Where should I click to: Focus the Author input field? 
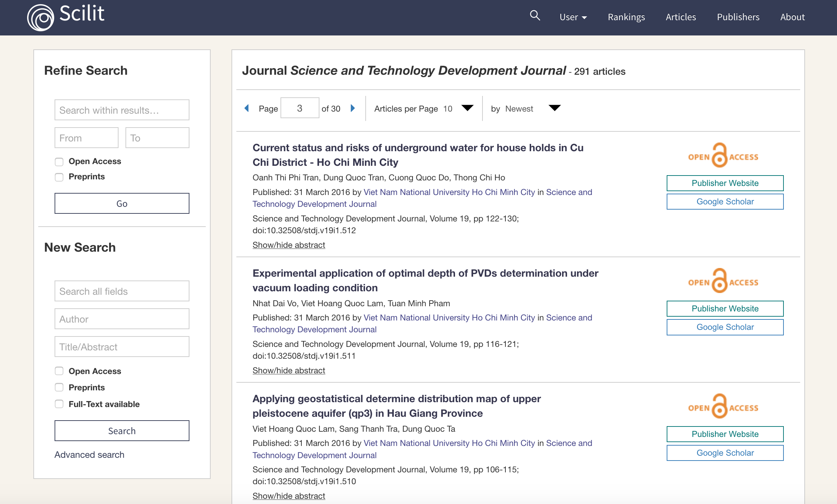pyautogui.click(x=122, y=319)
